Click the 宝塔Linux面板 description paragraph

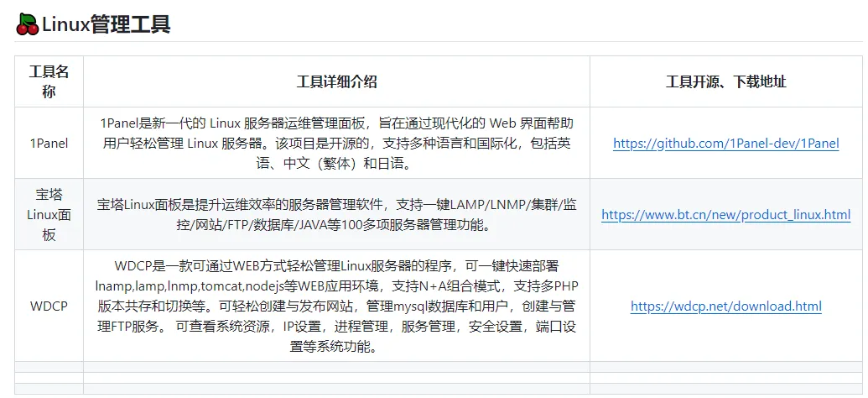click(x=336, y=215)
